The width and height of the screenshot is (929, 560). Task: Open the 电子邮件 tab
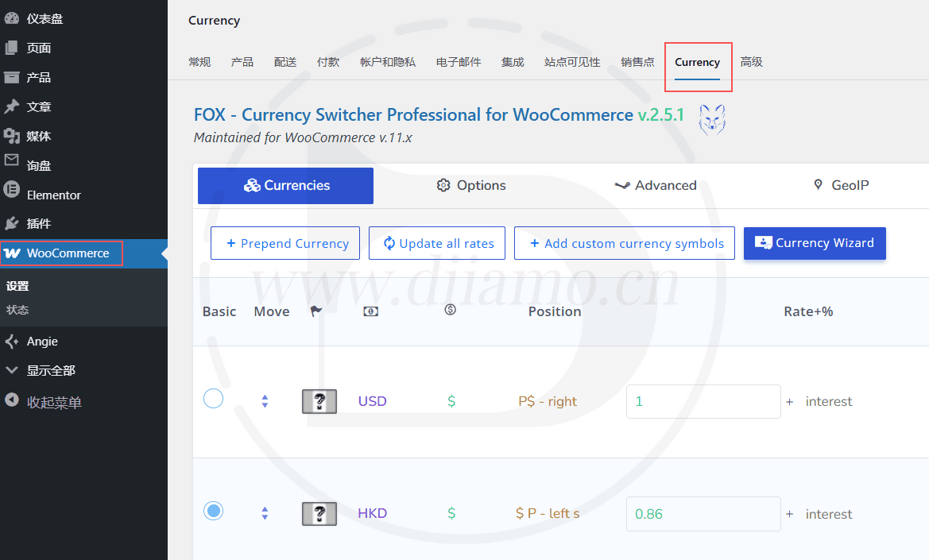459,62
